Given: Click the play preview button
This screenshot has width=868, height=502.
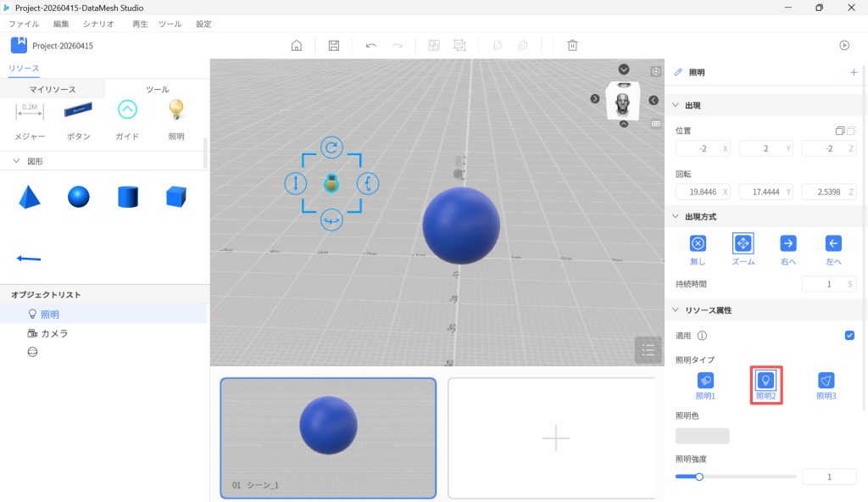Looking at the screenshot, I should coord(844,46).
